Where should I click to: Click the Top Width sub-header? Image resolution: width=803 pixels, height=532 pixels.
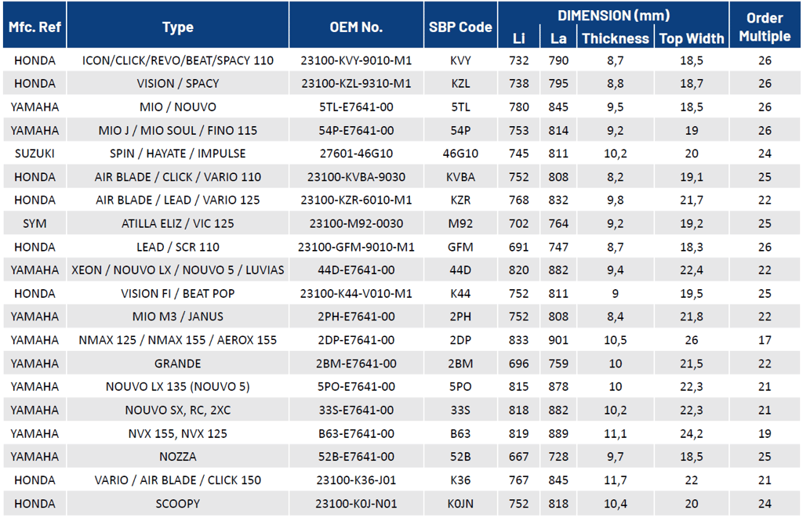coord(692,38)
